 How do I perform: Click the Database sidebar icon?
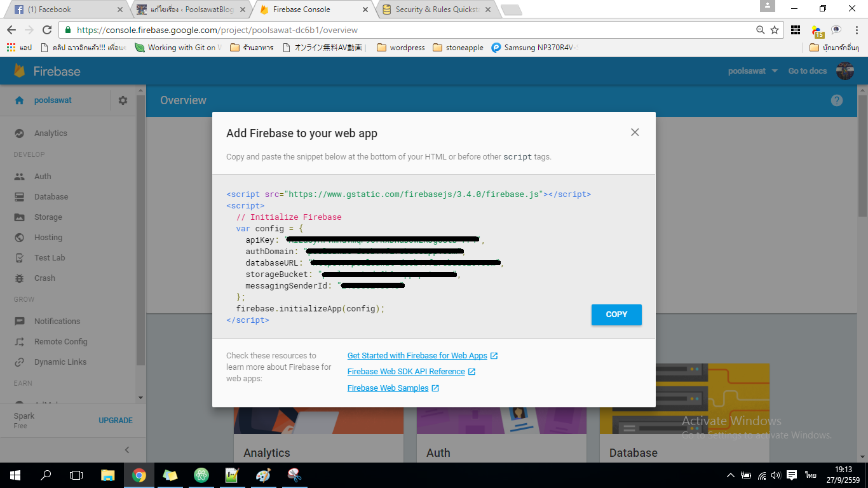coord(20,197)
